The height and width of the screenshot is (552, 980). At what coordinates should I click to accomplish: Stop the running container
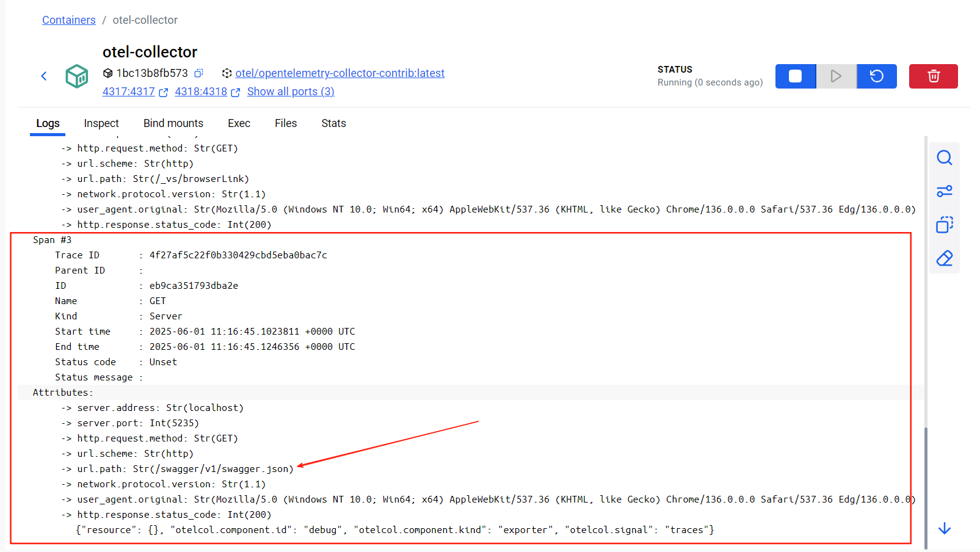coord(796,76)
